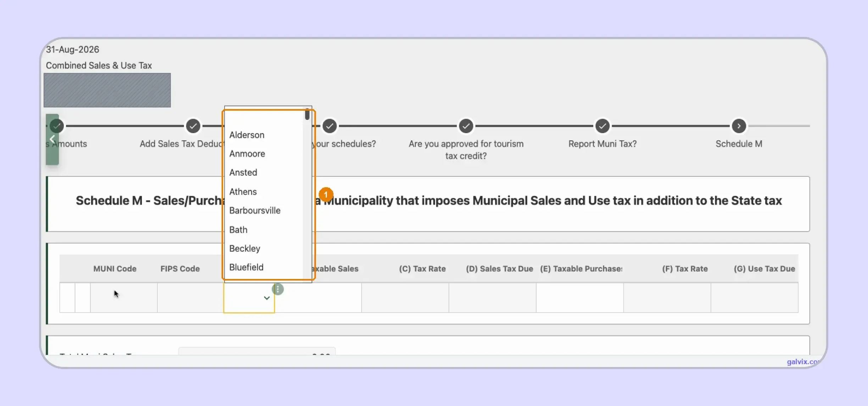
Task: Click the Schedule M step label
Action: click(x=739, y=144)
